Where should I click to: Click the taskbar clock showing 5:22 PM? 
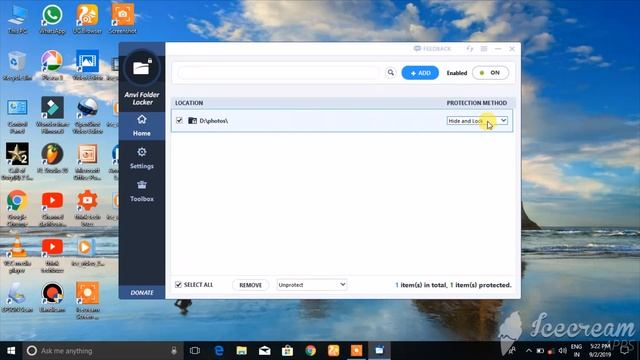click(x=600, y=351)
